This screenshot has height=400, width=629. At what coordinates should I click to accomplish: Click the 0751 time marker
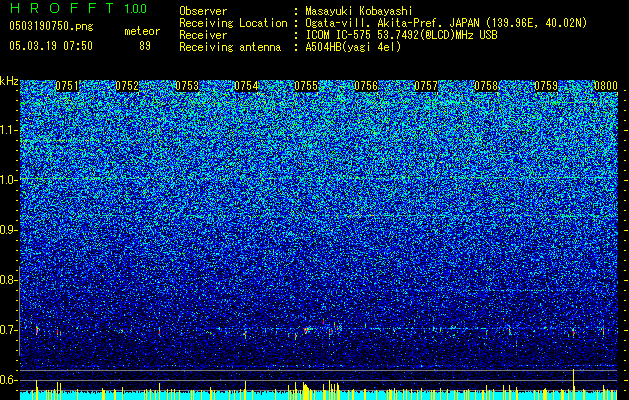tap(67, 86)
